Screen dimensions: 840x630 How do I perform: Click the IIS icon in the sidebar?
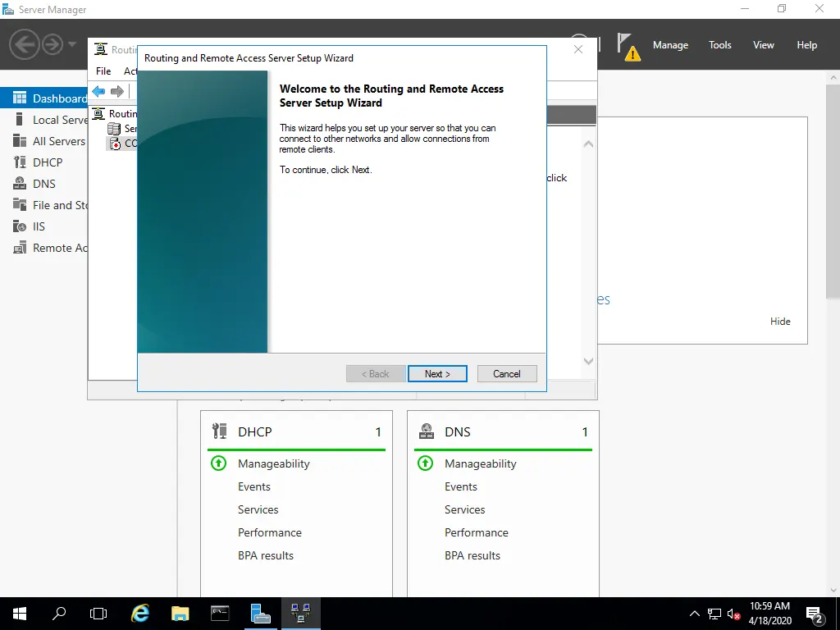pyautogui.click(x=20, y=226)
